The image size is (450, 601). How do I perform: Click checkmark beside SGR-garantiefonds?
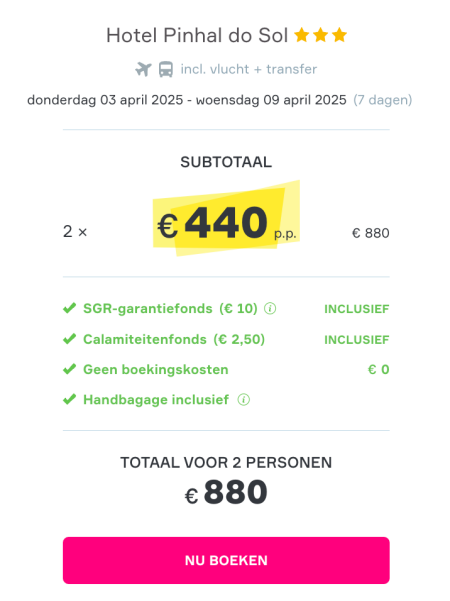[x=69, y=308]
